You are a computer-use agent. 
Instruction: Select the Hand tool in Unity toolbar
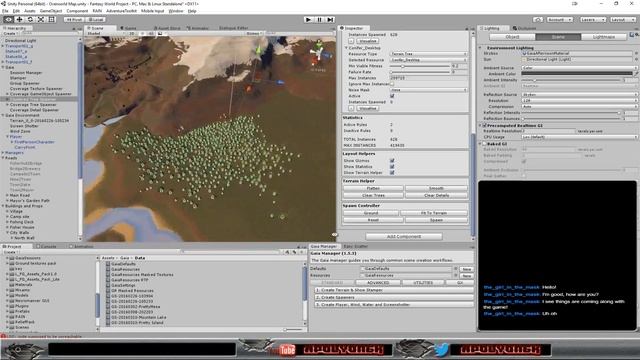(x=8, y=19)
